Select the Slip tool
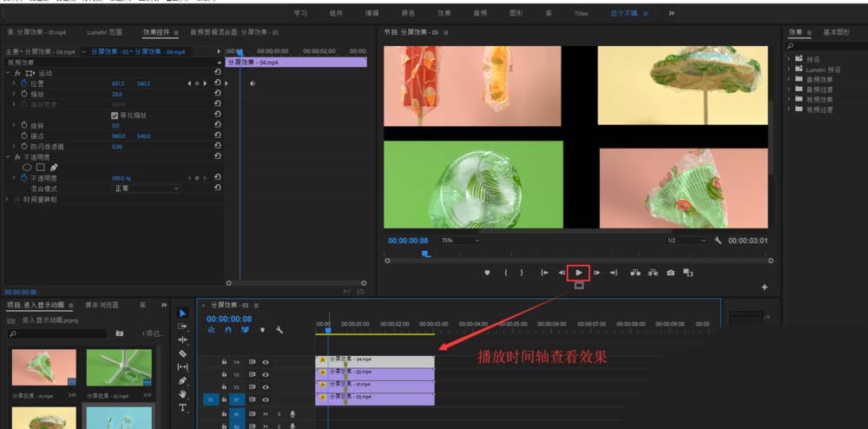This screenshot has width=868, height=429. (x=182, y=366)
